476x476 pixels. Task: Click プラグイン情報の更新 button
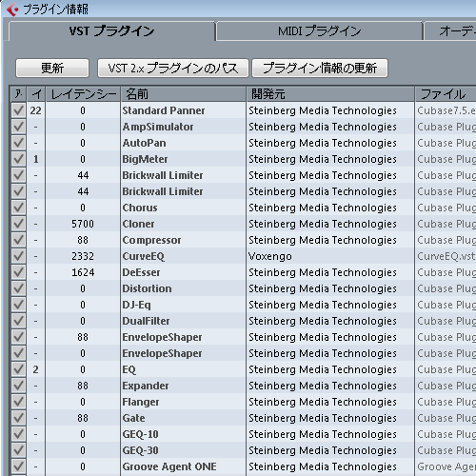[x=320, y=68]
